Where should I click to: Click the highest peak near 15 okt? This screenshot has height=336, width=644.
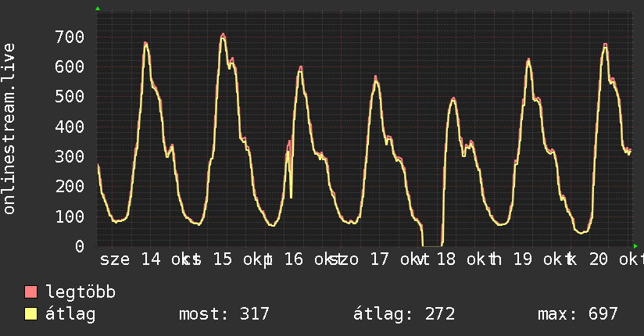click(223, 36)
